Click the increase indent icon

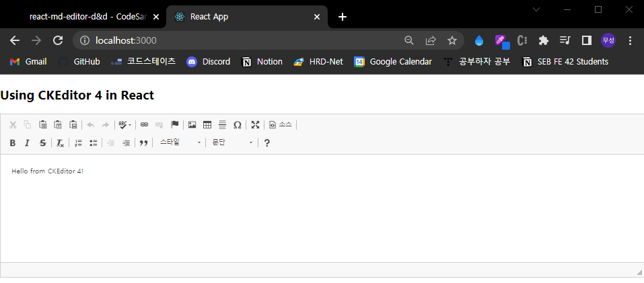click(126, 143)
